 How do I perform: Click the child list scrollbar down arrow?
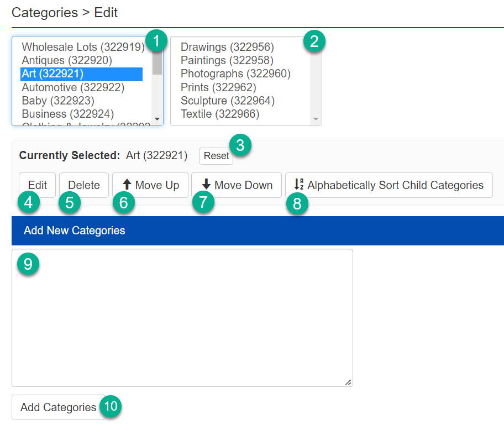[316, 118]
